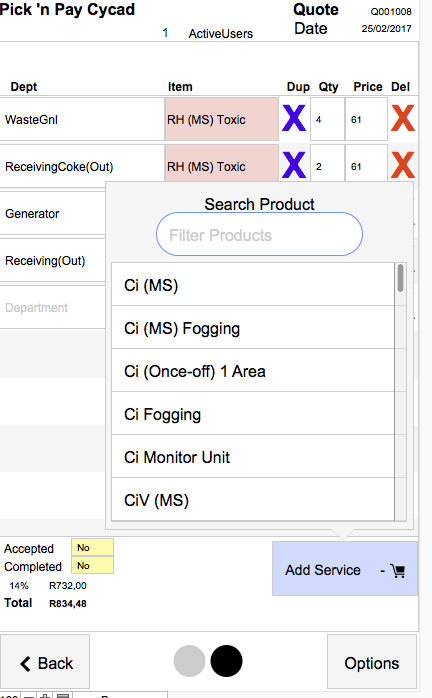This screenshot has width=432, height=698.
Task: Delete the ReceivingCoke(Out) row with red X
Action: 403,165
